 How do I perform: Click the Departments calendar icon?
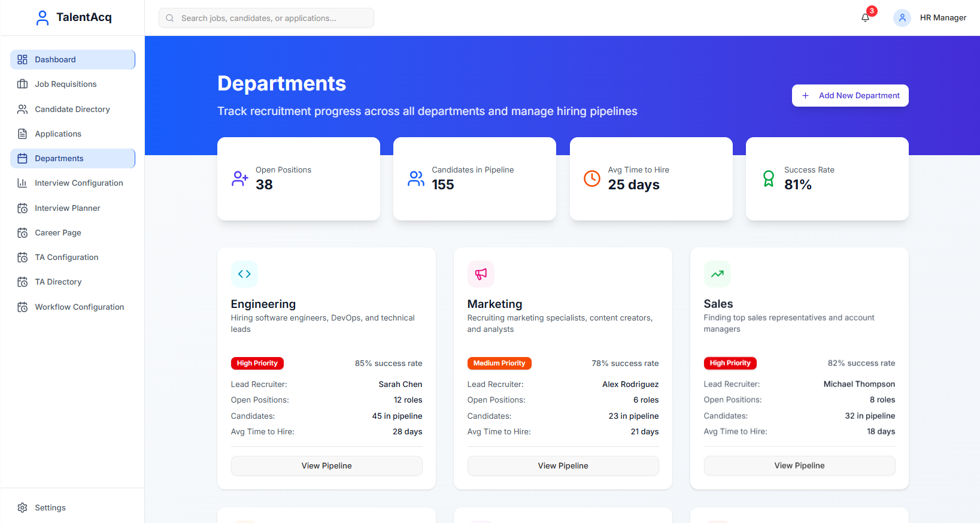(x=22, y=158)
